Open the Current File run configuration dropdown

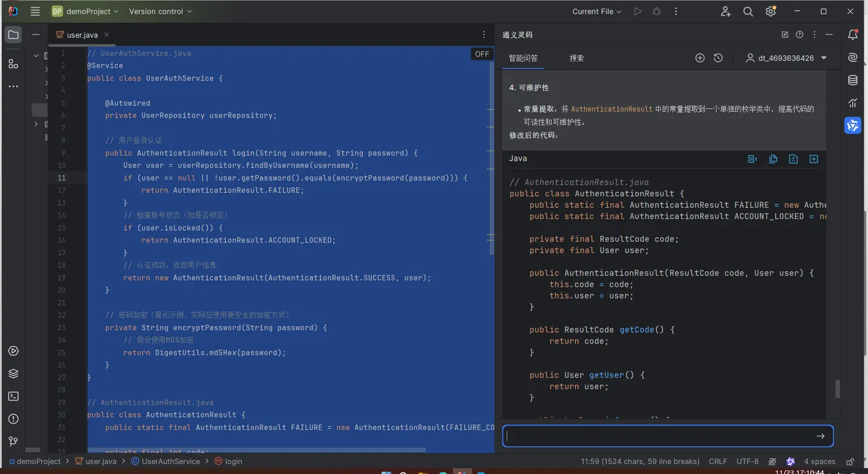(x=596, y=11)
